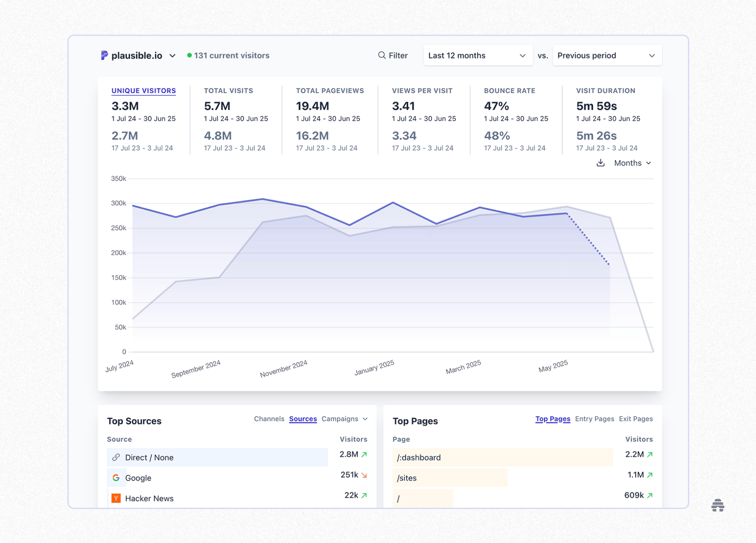Click the green upward trend arrow beside 2.8M
The height and width of the screenshot is (543, 756).
point(365,454)
